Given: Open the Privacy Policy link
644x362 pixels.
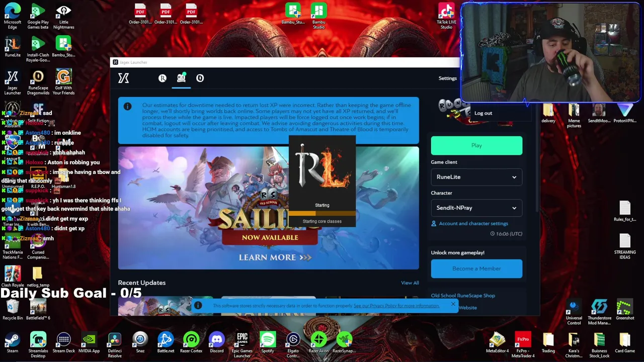Looking at the screenshot, I should (396, 306).
